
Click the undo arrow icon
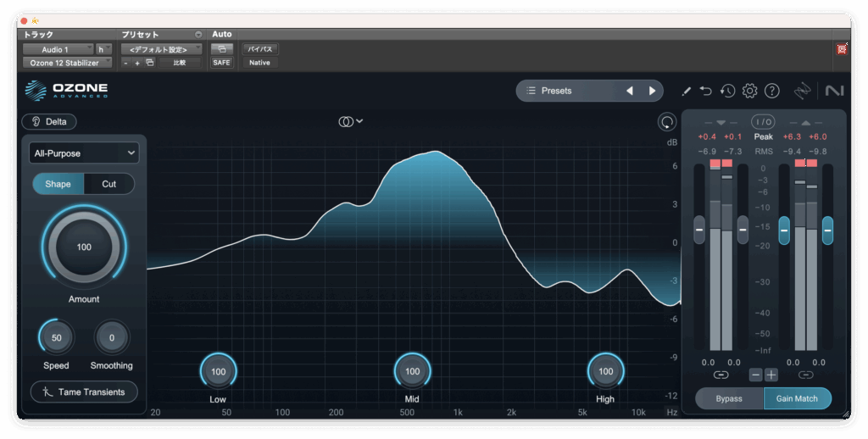[706, 91]
